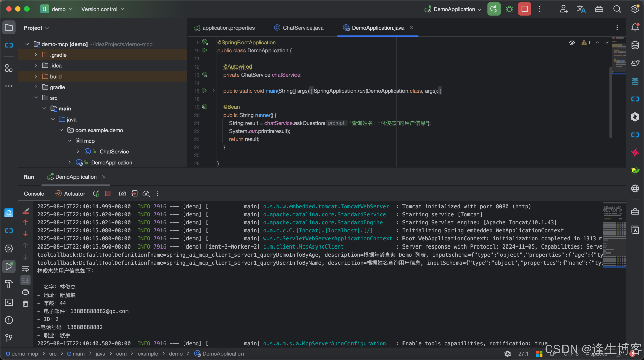
Task: Open the translation plugin icon
Action: [581, 9]
